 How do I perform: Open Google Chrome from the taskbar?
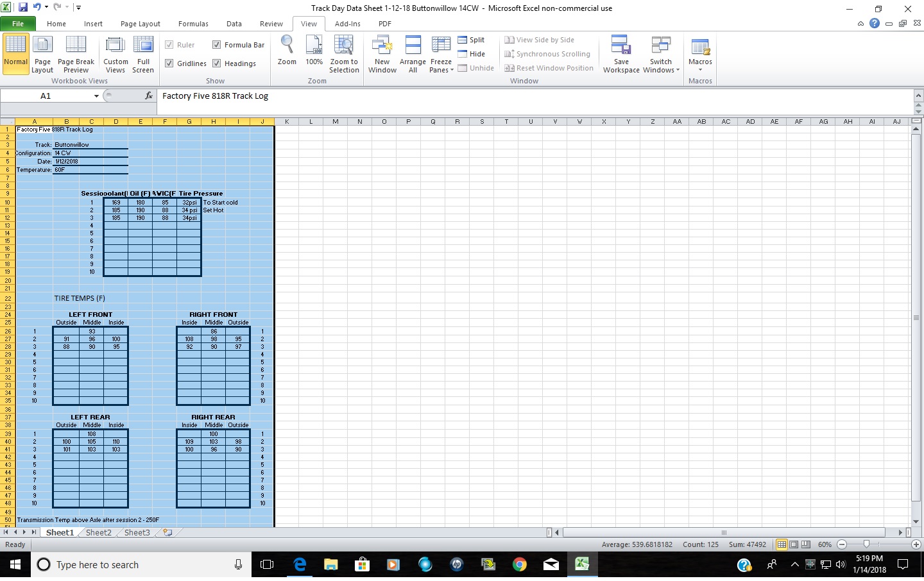tap(520, 564)
